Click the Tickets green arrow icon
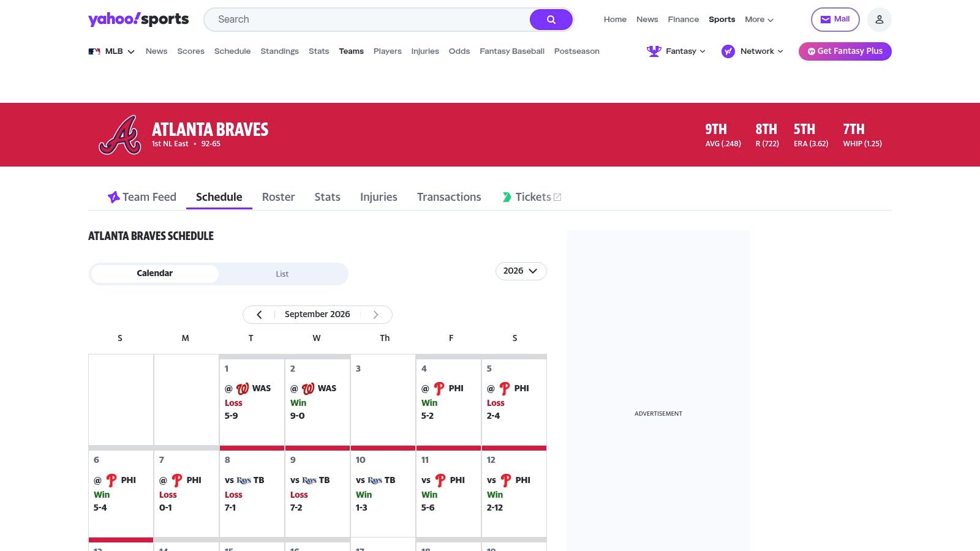Image resolution: width=980 pixels, height=551 pixels. (507, 197)
